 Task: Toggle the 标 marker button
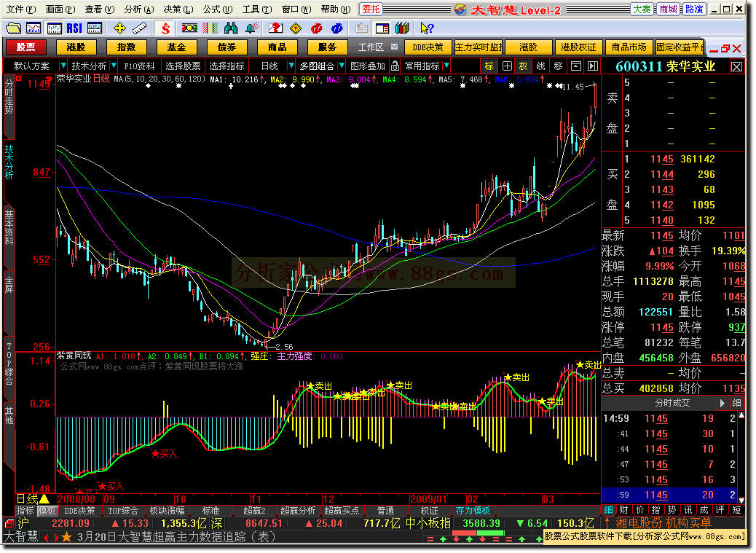click(x=489, y=66)
